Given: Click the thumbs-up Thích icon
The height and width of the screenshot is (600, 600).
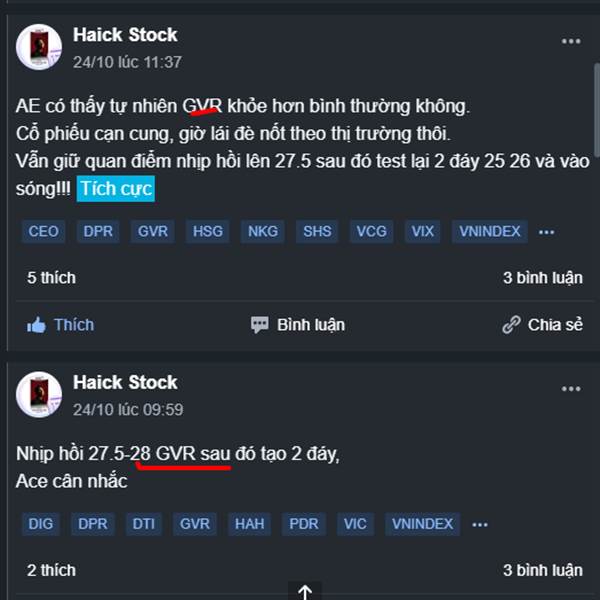Looking at the screenshot, I should click(37, 325).
